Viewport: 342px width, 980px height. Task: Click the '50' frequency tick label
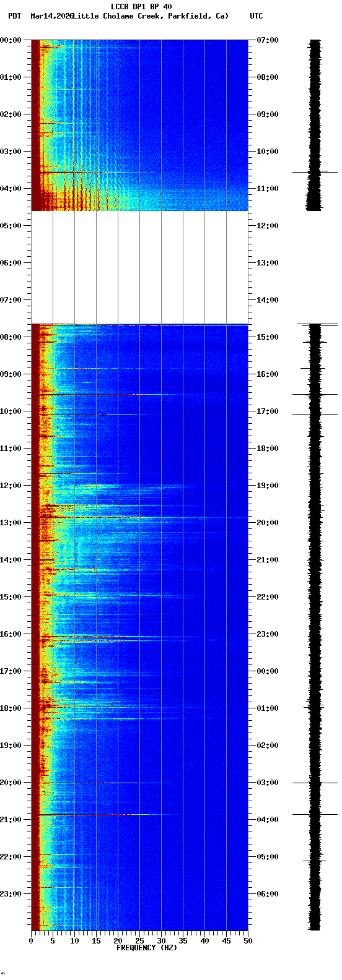[x=248, y=941]
